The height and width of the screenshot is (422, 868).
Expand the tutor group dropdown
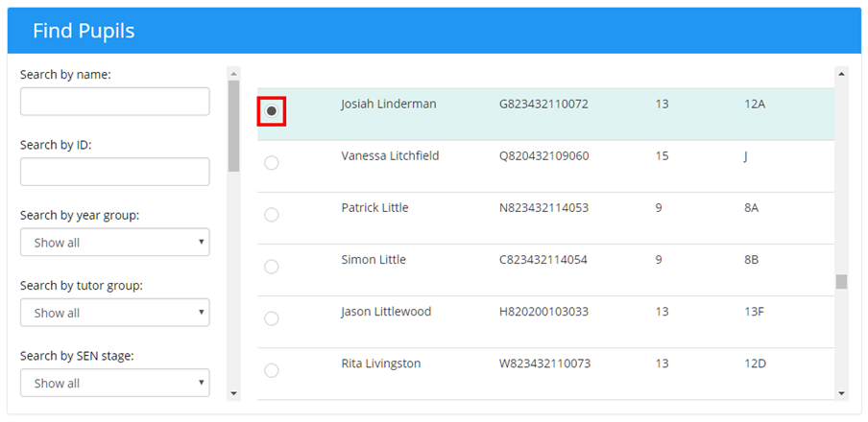pyautogui.click(x=114, y=313)
